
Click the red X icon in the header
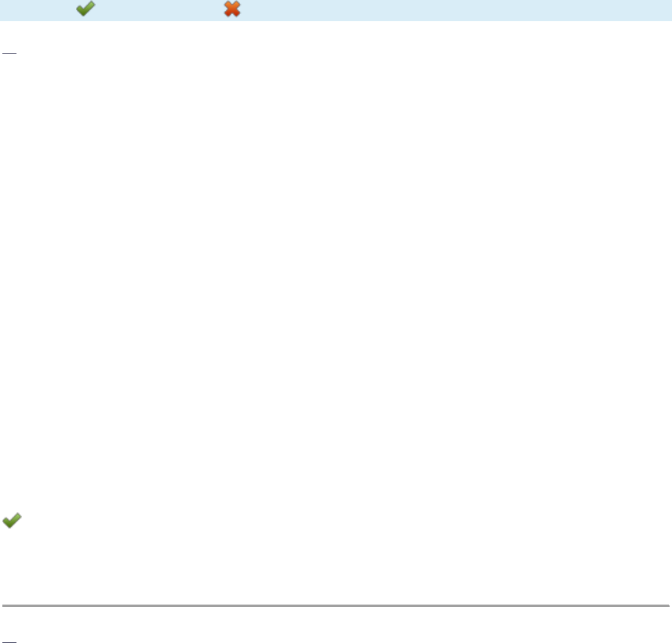tap(232, 9)
